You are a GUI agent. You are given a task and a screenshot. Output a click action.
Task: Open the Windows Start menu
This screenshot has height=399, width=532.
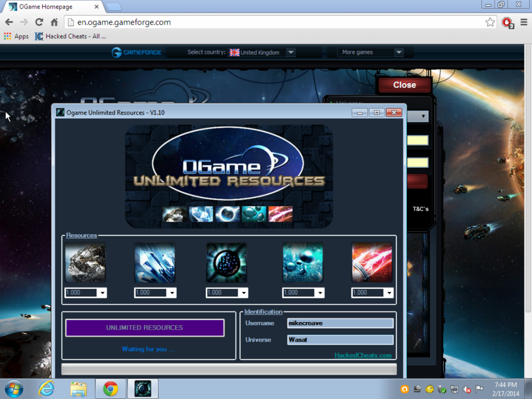[13, 389]
